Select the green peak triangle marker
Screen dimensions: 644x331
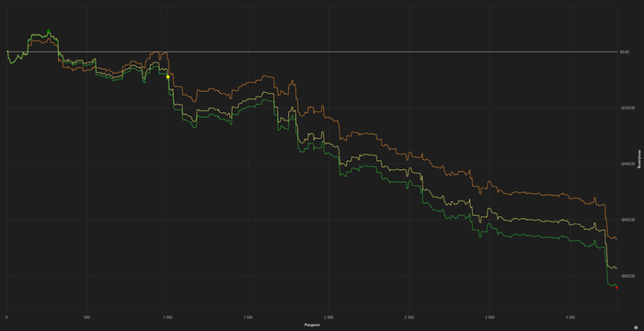coord(49,30)
